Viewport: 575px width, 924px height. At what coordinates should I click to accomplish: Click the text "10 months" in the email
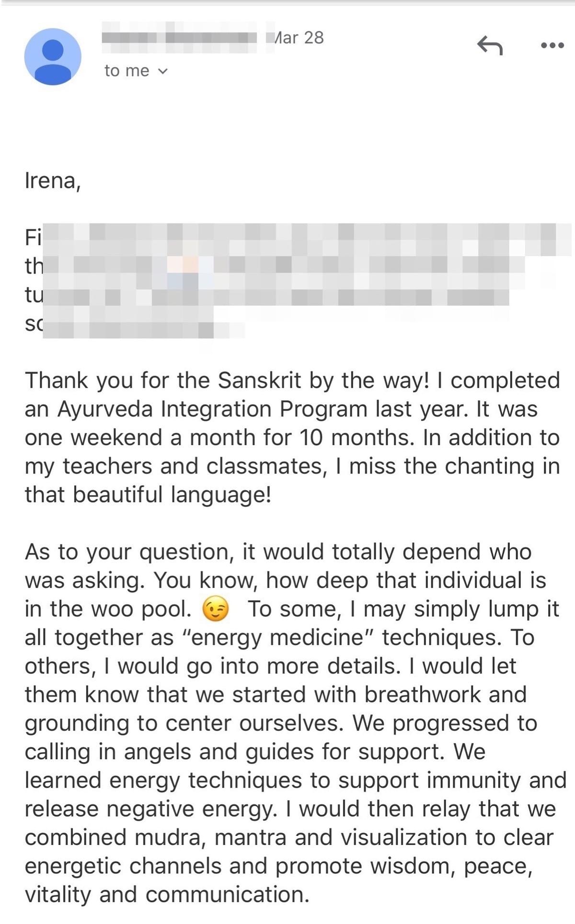click(356, 438)
